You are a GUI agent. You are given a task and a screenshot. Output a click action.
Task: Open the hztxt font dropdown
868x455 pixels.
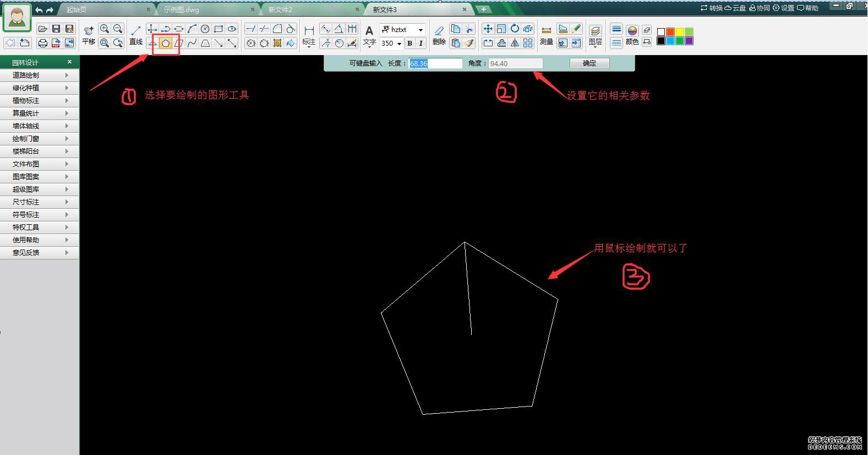403,30
